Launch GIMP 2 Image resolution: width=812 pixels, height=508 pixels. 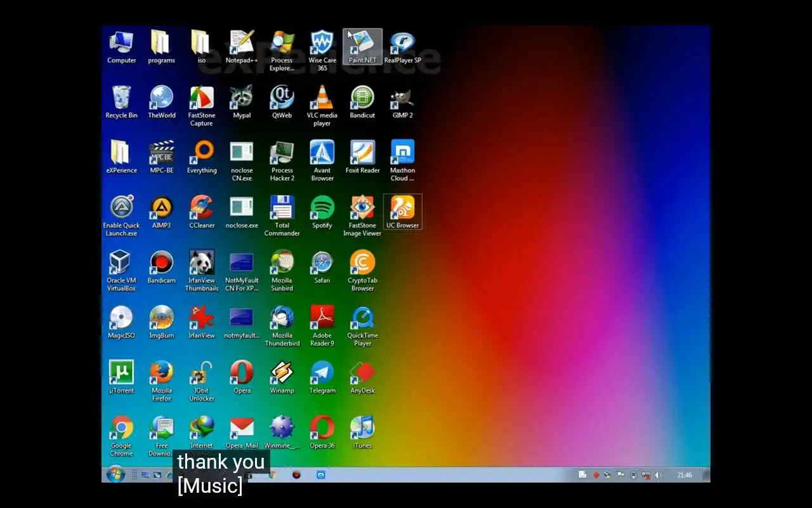click(x=403, y=102)
